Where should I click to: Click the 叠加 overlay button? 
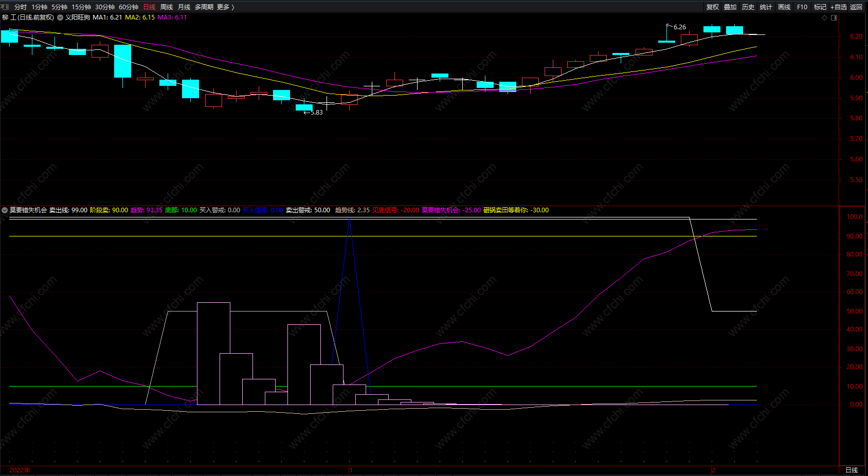tap(730, 7)
